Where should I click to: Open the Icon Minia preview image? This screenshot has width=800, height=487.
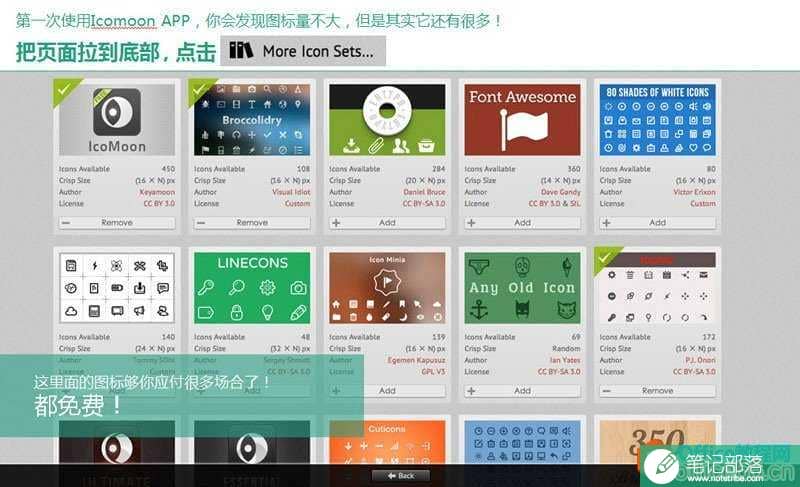click(x=387, y=288)
